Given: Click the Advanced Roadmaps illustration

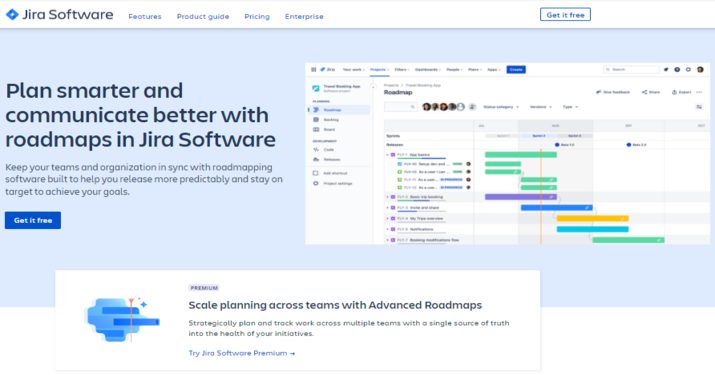Looking at the screenshot, I should coord(122,319).
